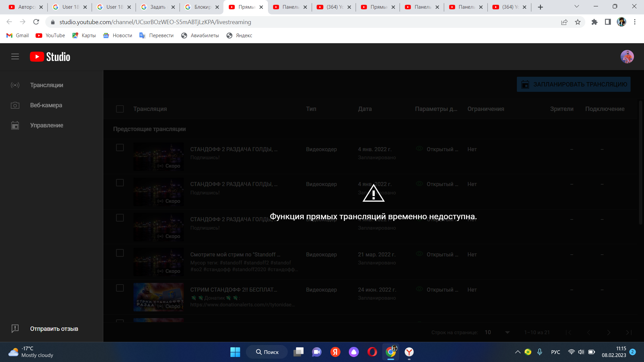Open Трансляции menu section

(46, 85)
